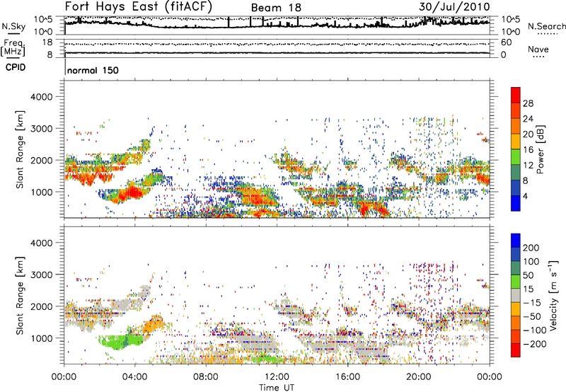Click the "50" label on Velocity colorbar
Viewport: 566px width, 392px height.
point(528,275)
